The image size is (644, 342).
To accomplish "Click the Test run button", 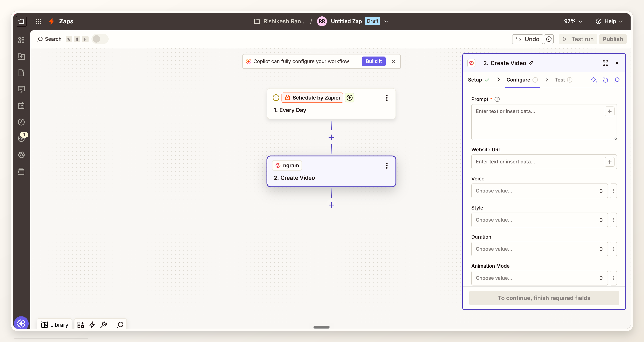I will (x=578, y=39).
